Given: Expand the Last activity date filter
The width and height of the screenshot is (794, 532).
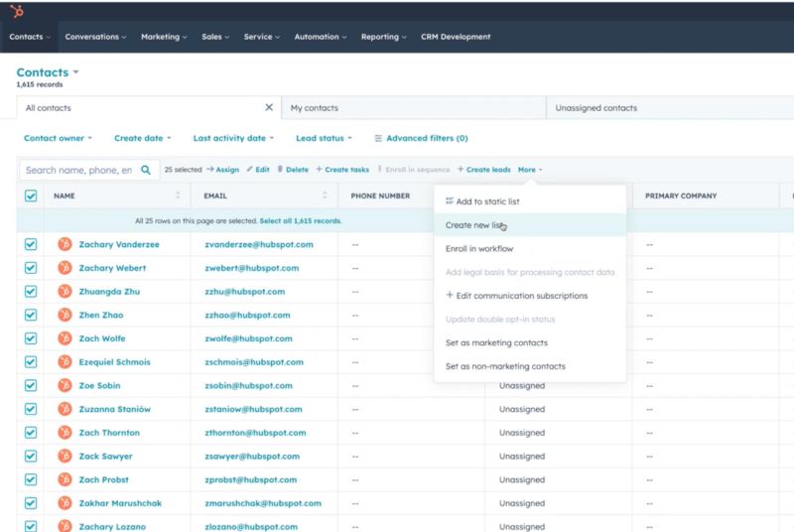Looking at the screenshot, I should (233, 138).
